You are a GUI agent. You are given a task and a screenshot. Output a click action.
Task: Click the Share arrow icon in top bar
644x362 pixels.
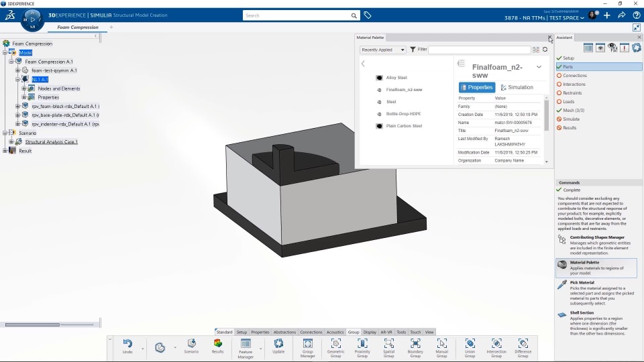(622, 15)
